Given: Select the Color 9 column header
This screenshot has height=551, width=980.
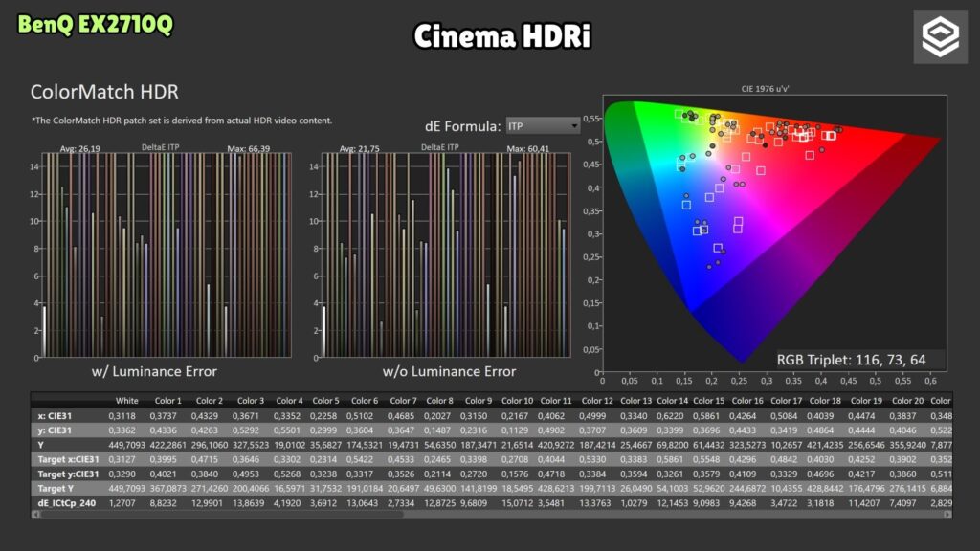Looking at the screenshot, I should [x=479, y=401].
